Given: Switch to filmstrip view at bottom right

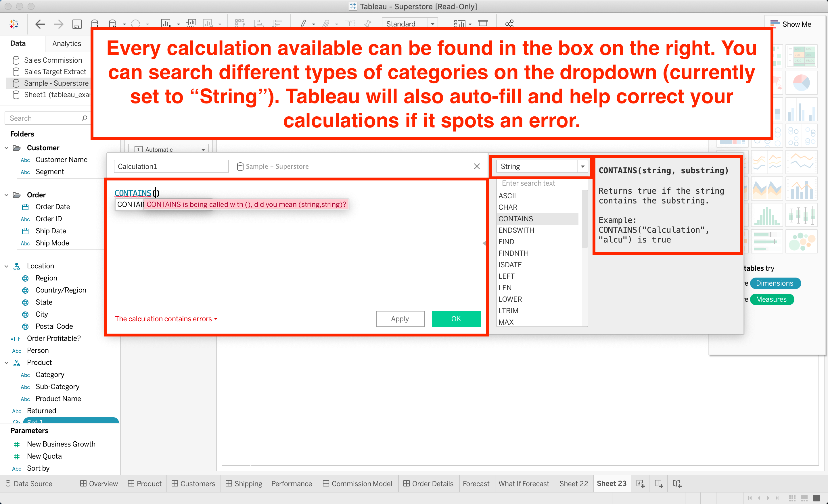Looking at the screenshot, I should [804, 498].
